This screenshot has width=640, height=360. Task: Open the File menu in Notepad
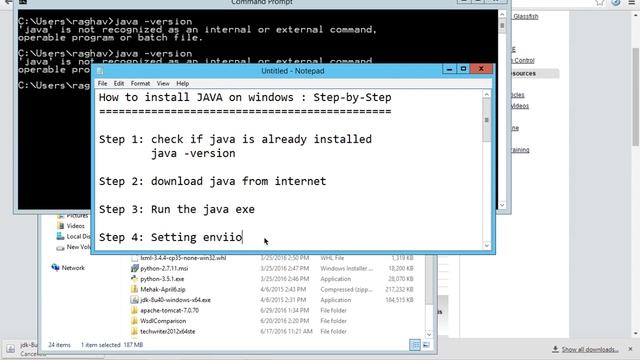pyautogui.click(x=102, y=83)
